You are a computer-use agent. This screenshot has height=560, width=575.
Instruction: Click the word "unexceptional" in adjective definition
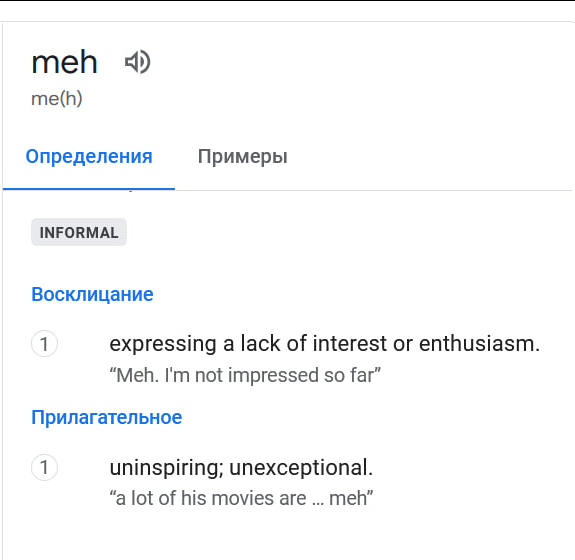[x=301, y=468]
